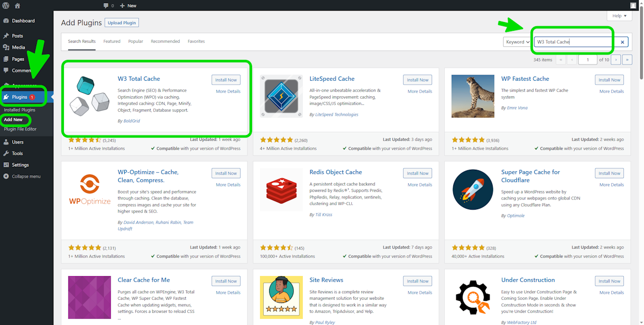Open LiteSpeed Technologies author link
644x325 pixels.
[337, 114]
